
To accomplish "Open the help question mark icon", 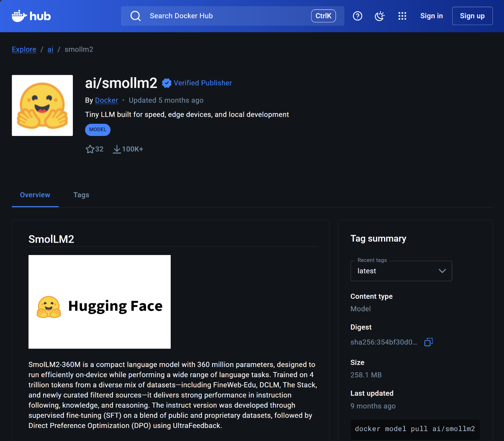I will [358, 16].
